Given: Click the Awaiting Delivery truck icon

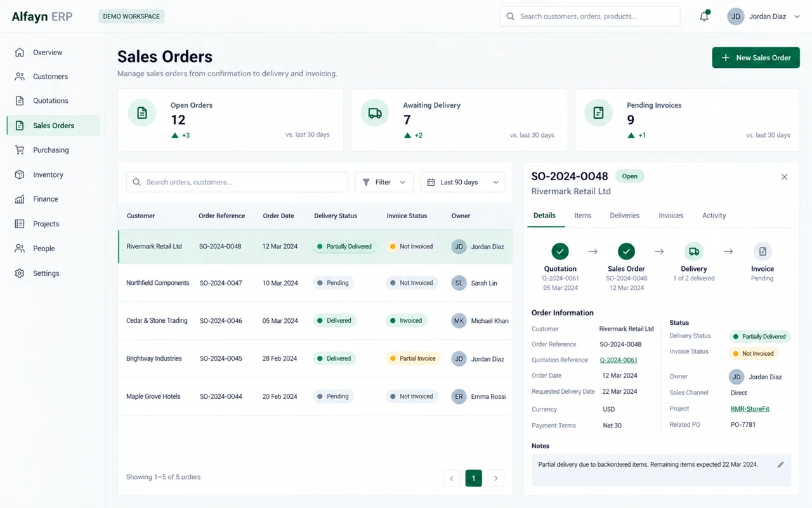Looking at the screenshot, I should click(375, 113).
